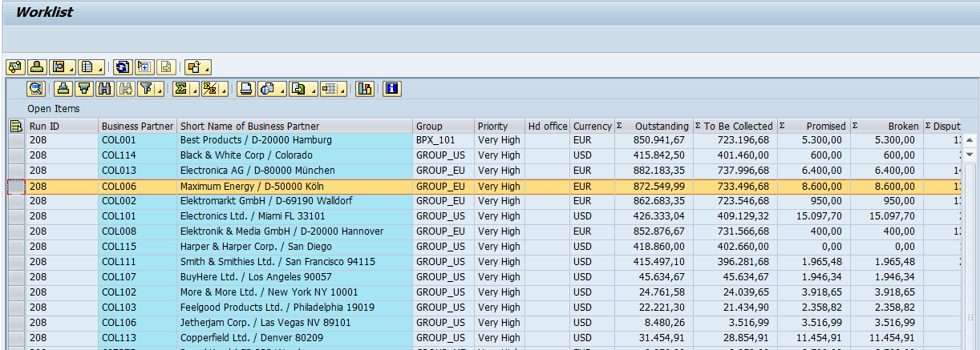Click the person icon in upper toolbar
The height and width of the screenshot is (350, 980).
[x=37, y=67]
